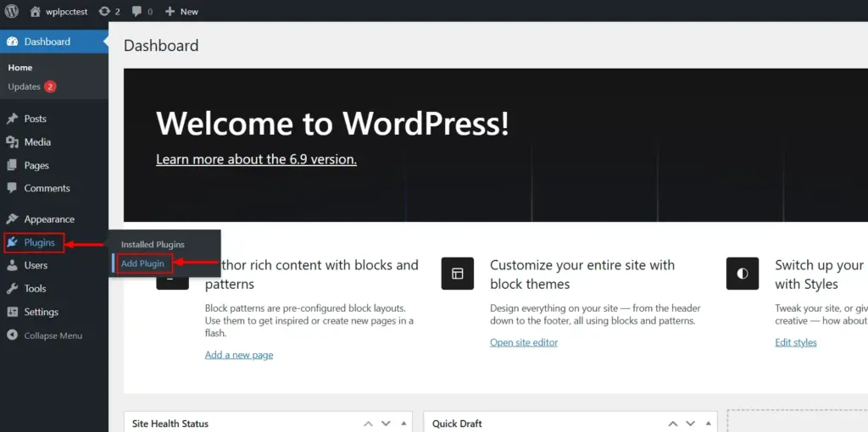Click Learn more about the 6.9 version
This screenshot has height=432, width=868.
click(x=256, y=159)
